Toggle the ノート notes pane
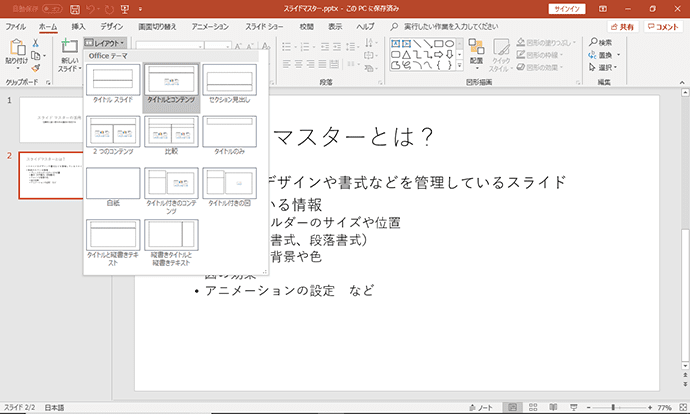 click(482, 408)
